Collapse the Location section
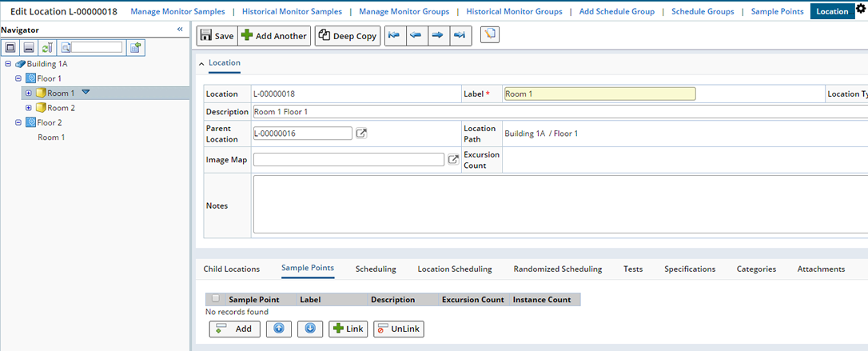This screenshot has width=868, height=351. click(x=201, y=64)
